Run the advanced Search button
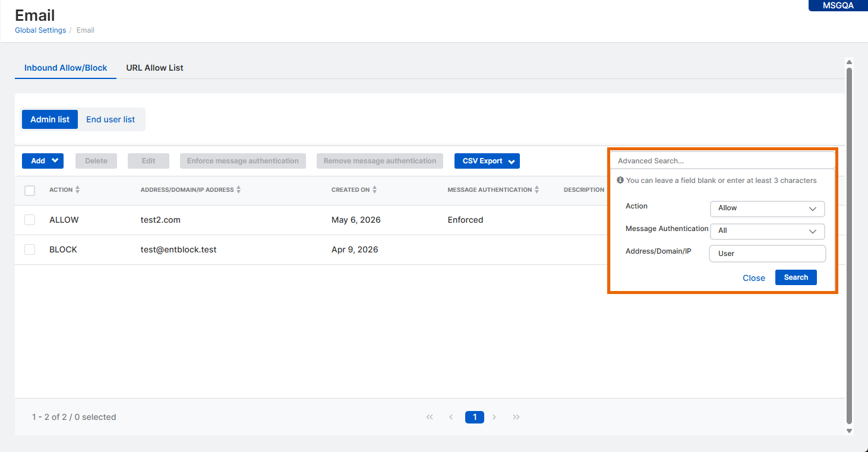The image size is (868, 452). click(x=796, y=277)
